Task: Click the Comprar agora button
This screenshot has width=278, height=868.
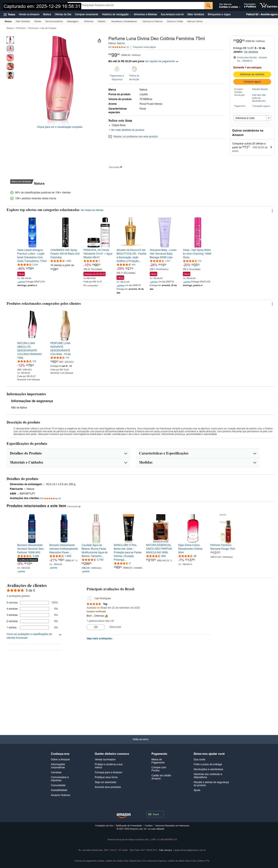Action: [252, 82]
